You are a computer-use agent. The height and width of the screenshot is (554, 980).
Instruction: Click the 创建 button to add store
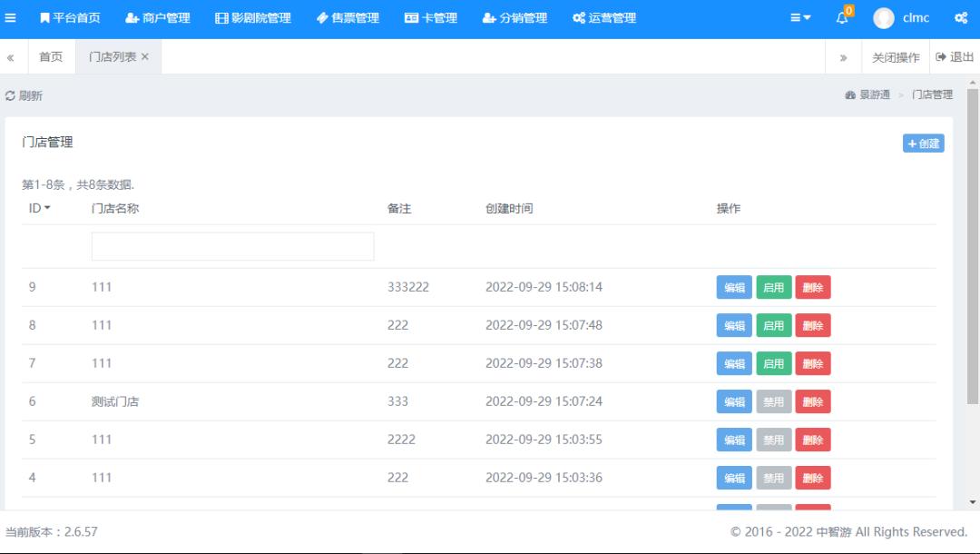(923, 143)
